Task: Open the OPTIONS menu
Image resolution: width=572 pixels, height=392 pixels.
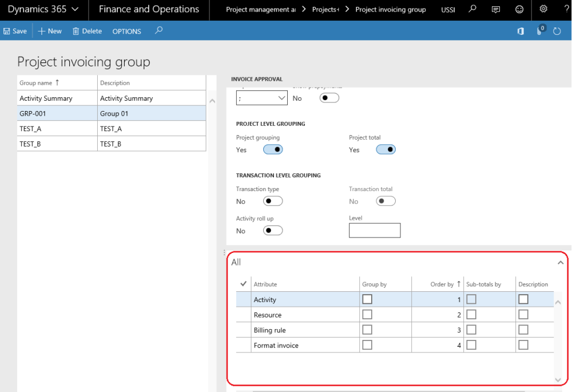Action: [126, 31]
